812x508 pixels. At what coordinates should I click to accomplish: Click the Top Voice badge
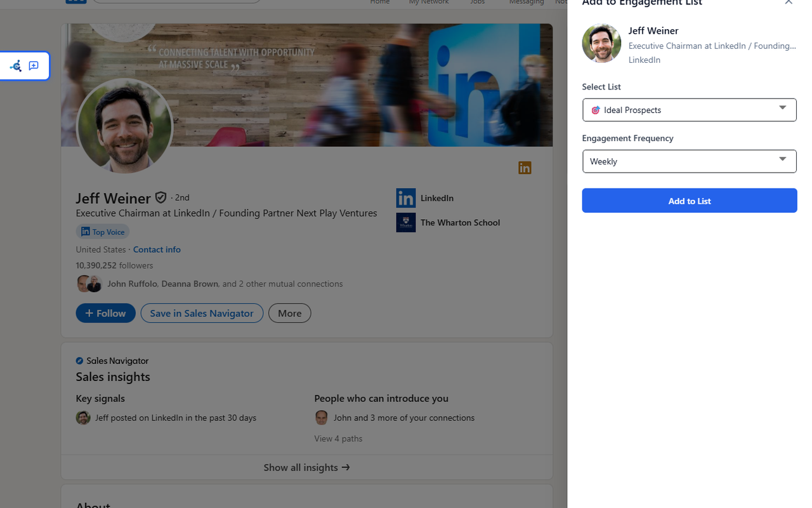tap(103, 232)
